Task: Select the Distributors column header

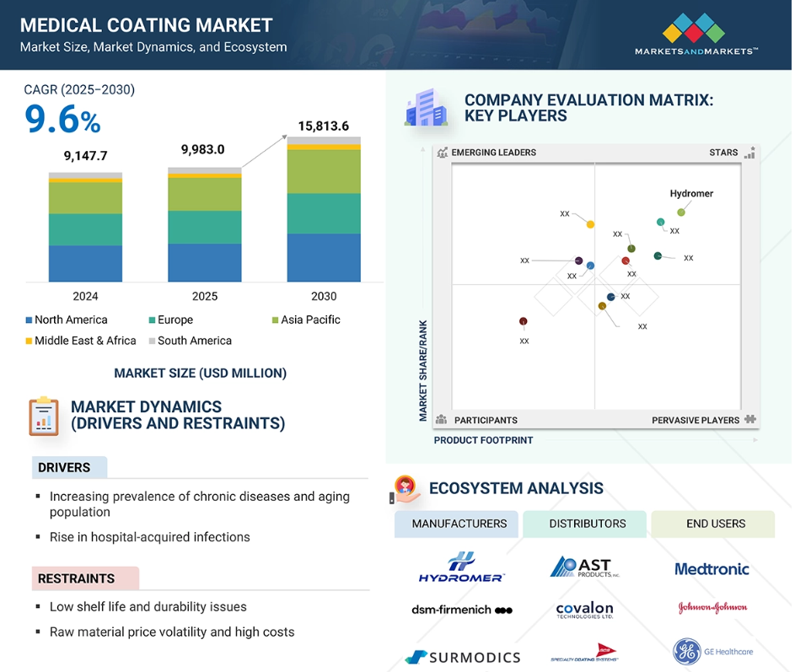Action: point(584,524)
